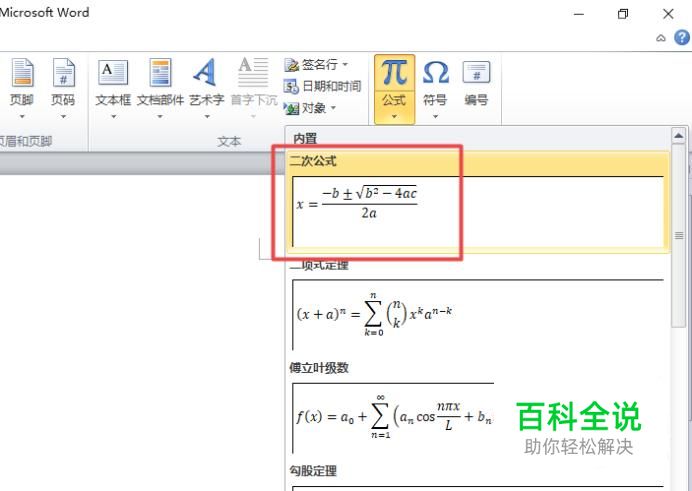Click the Symbol (符号) omega icon

pyautogui.click(x=436, y=72)
